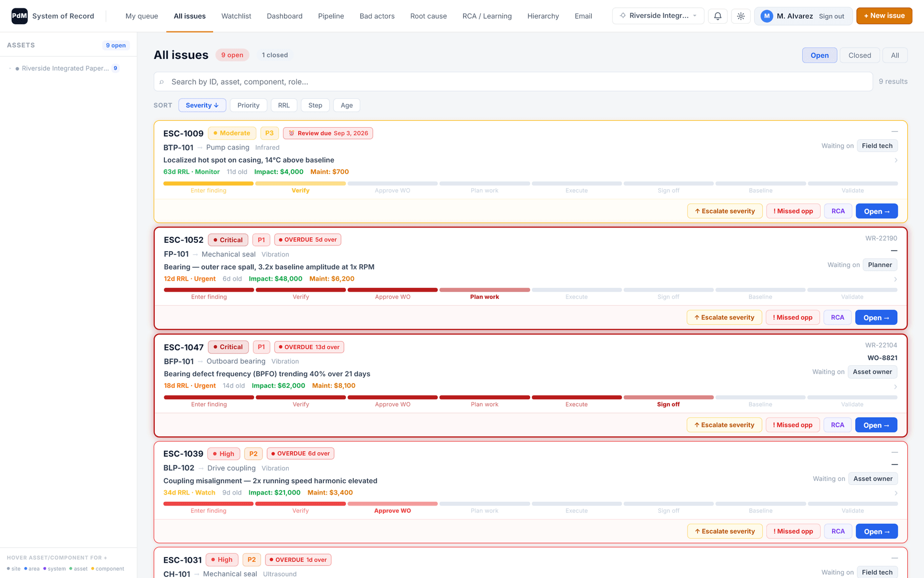Sort issues by Severity
Image resolution: width=924 pixels, height=578 pixels.
(x=202, y=106)
